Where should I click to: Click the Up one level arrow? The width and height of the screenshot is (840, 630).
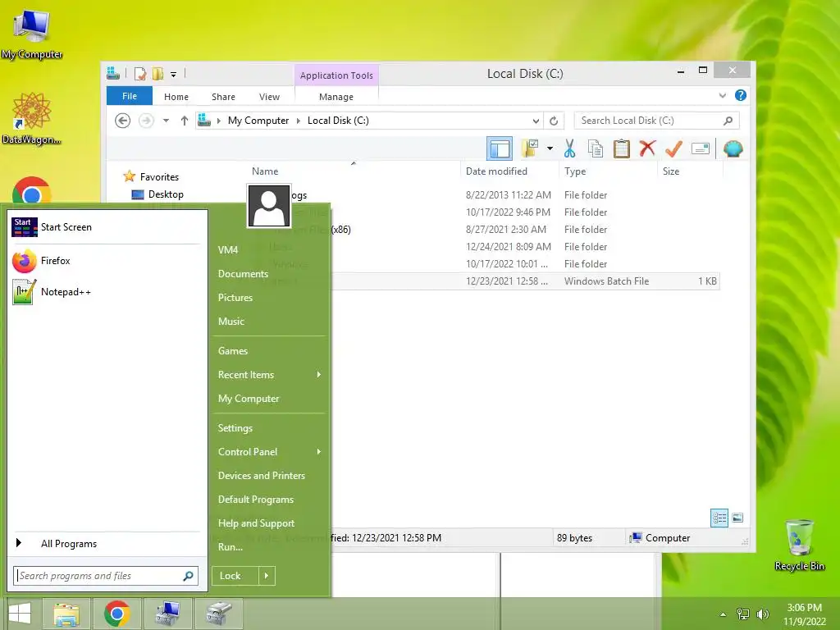pos(185,121)
